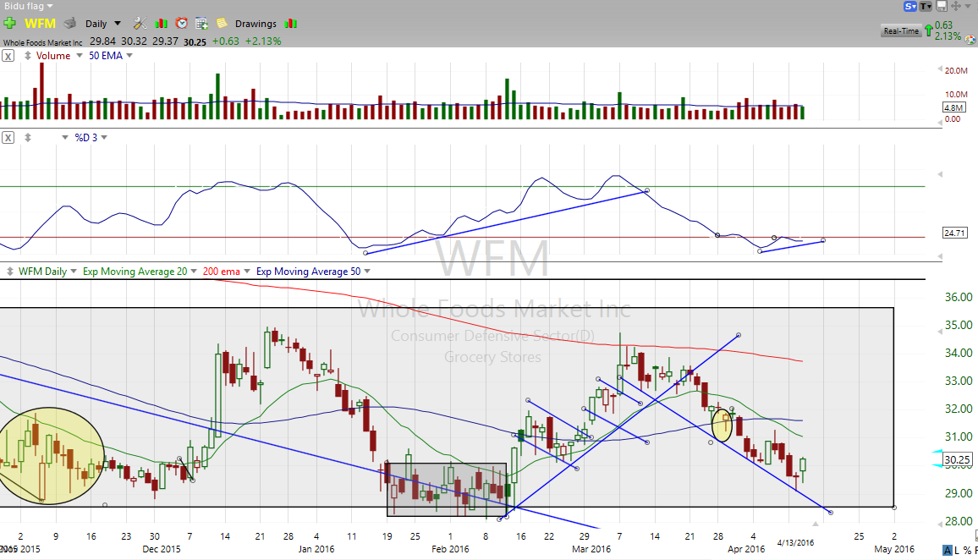978x560 pixels.
Task: Click the floppy disk save icon
Action: tap(941, 6)
